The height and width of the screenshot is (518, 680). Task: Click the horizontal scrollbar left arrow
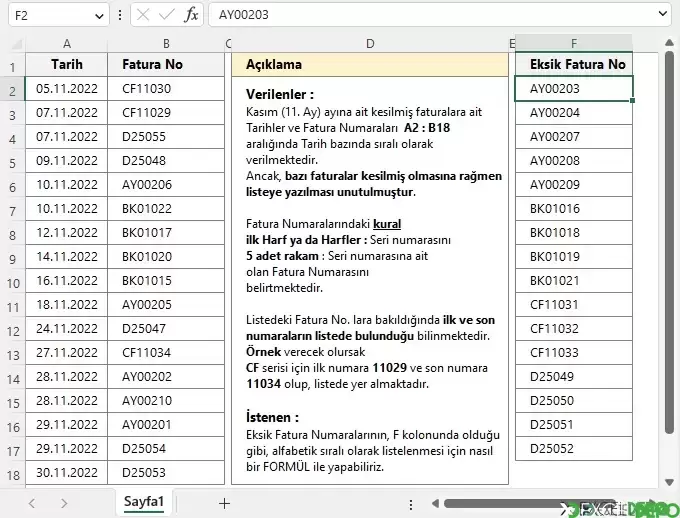[435, 503]
